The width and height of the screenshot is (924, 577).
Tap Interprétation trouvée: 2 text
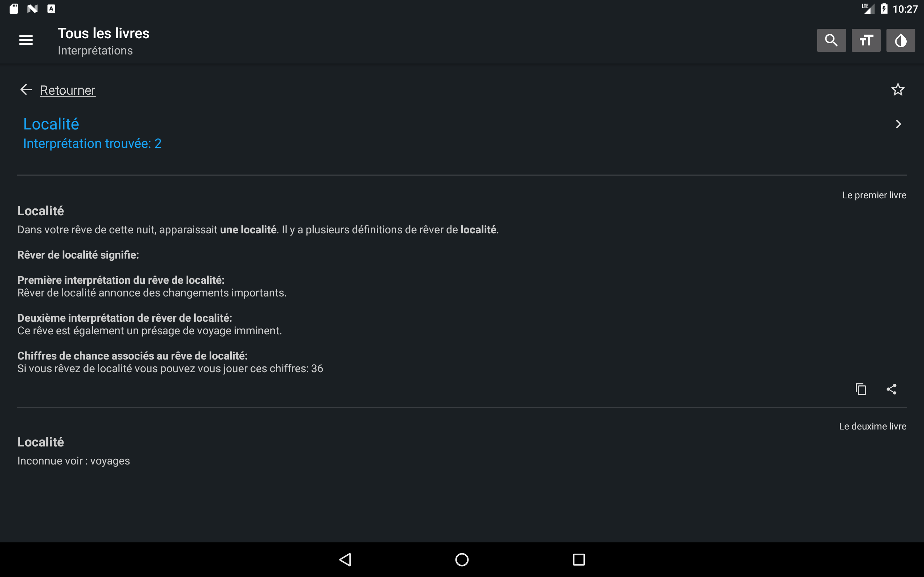coord(92,144)
